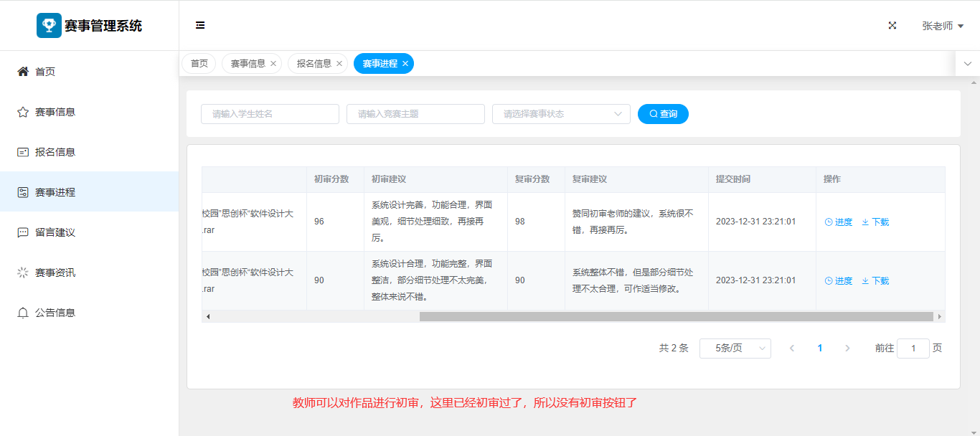
Task: Select 赛事资讯 in the sidebar
Action: click(55, 272)
